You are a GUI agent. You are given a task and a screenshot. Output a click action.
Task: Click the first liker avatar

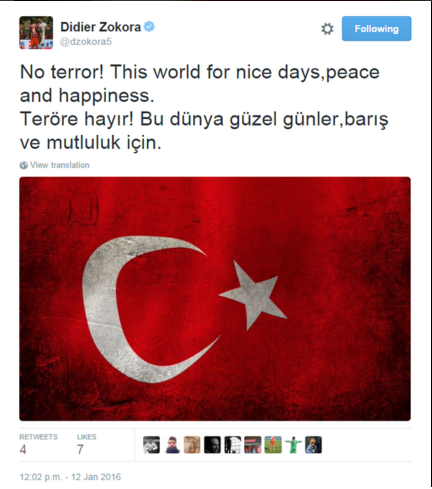pos(152,445)
